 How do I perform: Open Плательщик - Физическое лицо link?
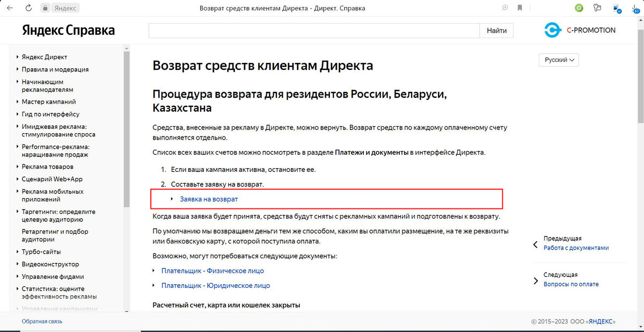(x=213, y=271)
